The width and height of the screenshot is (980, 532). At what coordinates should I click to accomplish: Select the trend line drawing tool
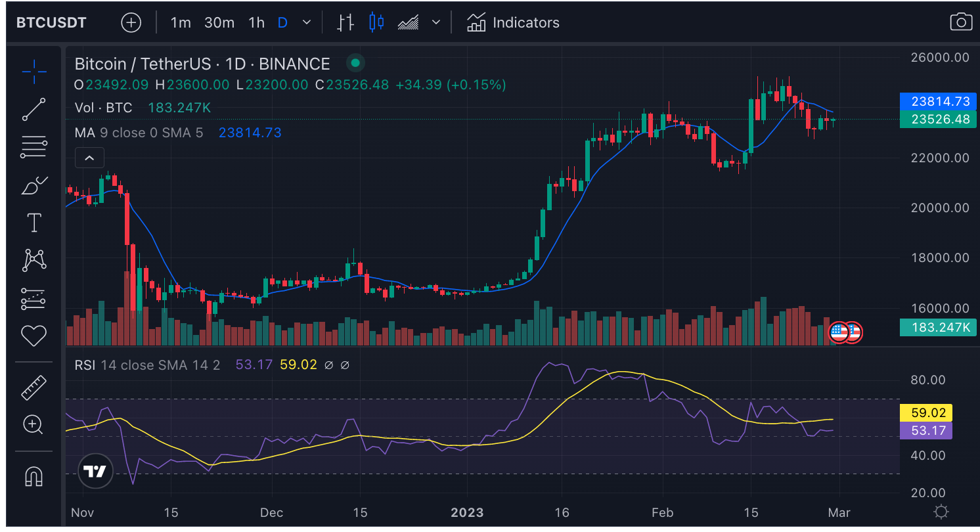click(x=33, y=110)
